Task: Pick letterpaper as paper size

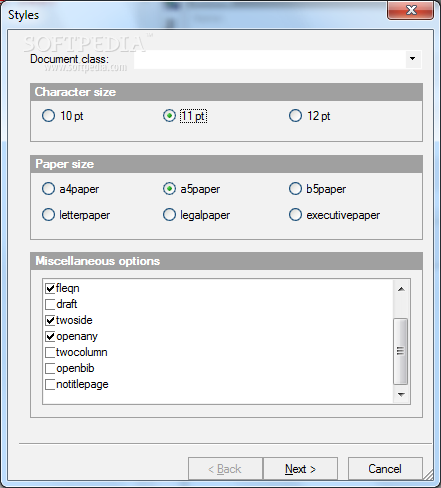Action: coord(48,215)
